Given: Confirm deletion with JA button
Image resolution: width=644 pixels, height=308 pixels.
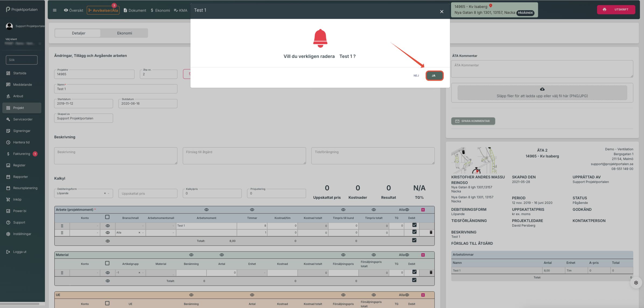Looking at the screenshot, I should tap(434, 76).
